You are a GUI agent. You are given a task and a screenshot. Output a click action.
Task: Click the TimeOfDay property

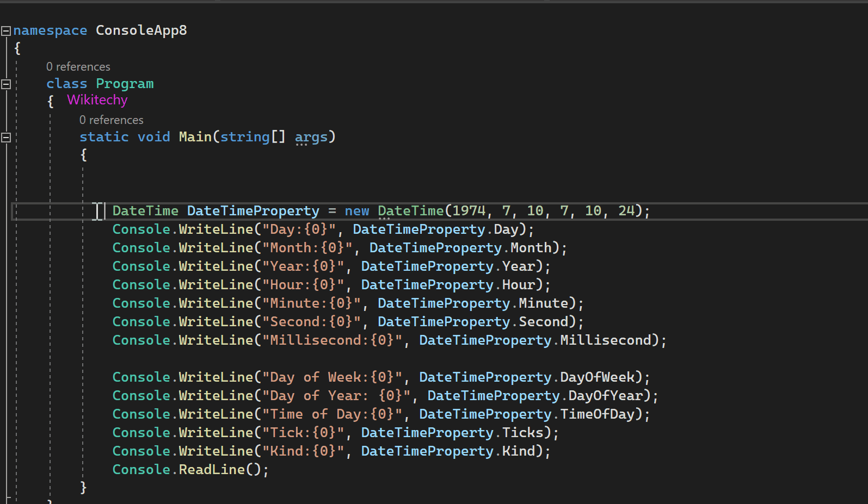coord(597,414)
